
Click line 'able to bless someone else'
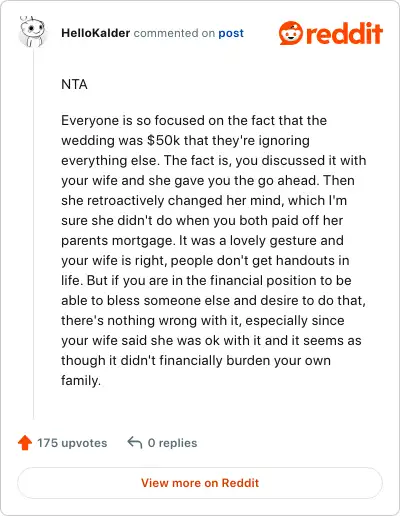pos(213,300)
